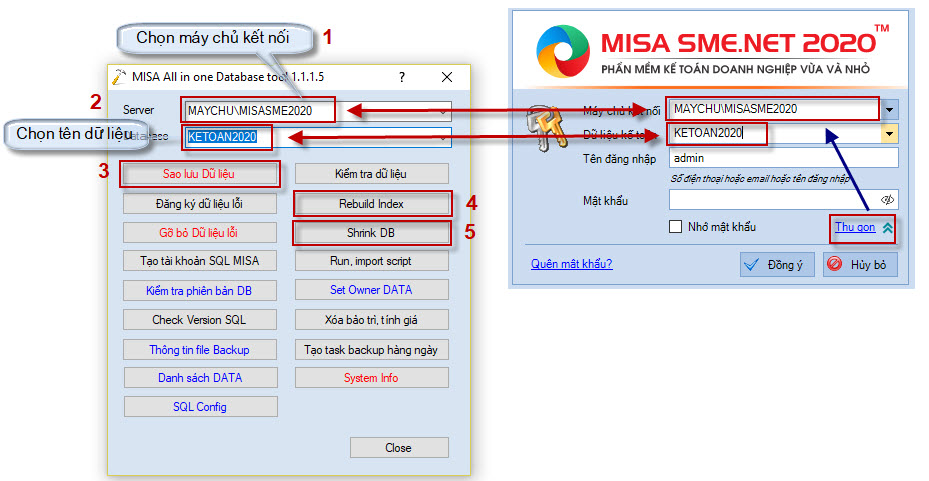The width and height of the screenshot is (929, 481).
Task: Click the Sao lưu Dữ liệu button
Action: [x=199, y=174]
